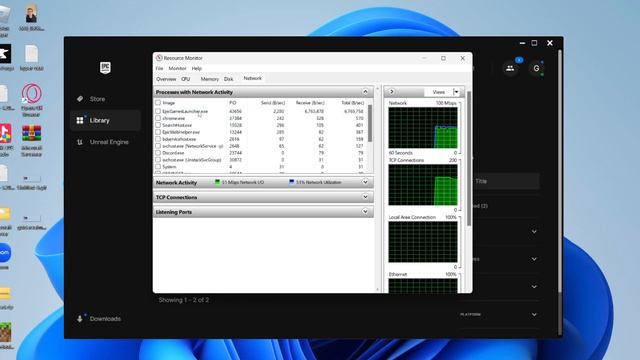Click PID value 43656
Image resolution: width=640 pixels, height=360 pixels.
[236, 111]
